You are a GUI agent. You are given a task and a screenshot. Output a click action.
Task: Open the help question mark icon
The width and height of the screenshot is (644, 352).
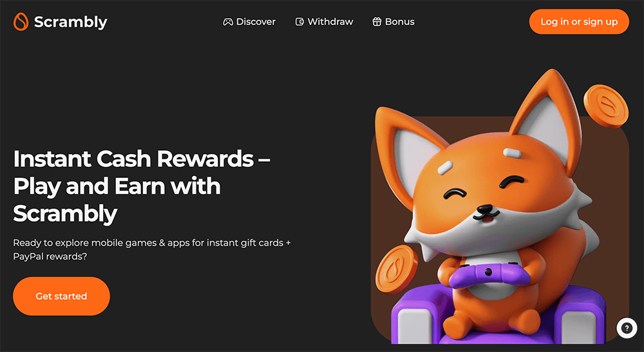point(627,328)
